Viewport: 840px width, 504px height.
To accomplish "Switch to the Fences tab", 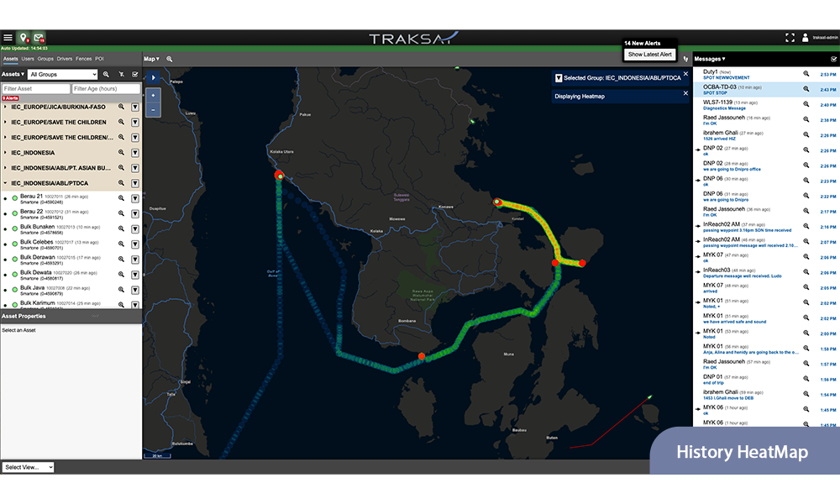I will (x=83, y=59).
